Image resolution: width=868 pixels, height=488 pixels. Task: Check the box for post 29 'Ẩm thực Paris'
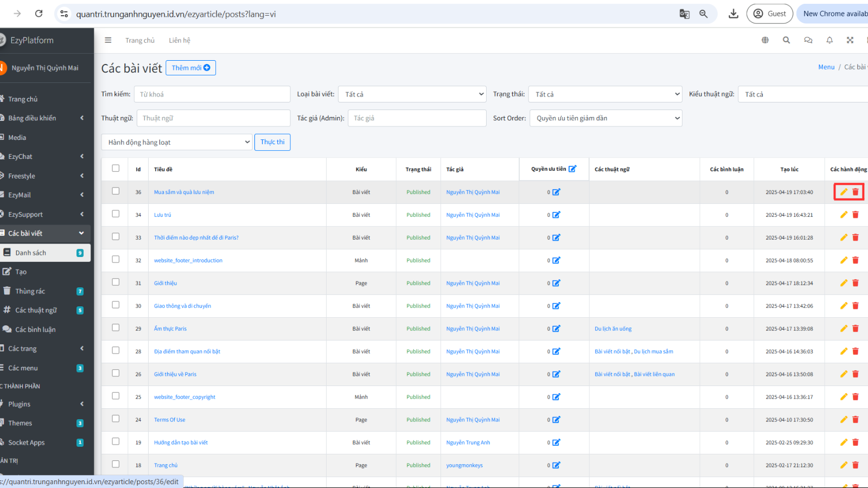click(116, 328)
